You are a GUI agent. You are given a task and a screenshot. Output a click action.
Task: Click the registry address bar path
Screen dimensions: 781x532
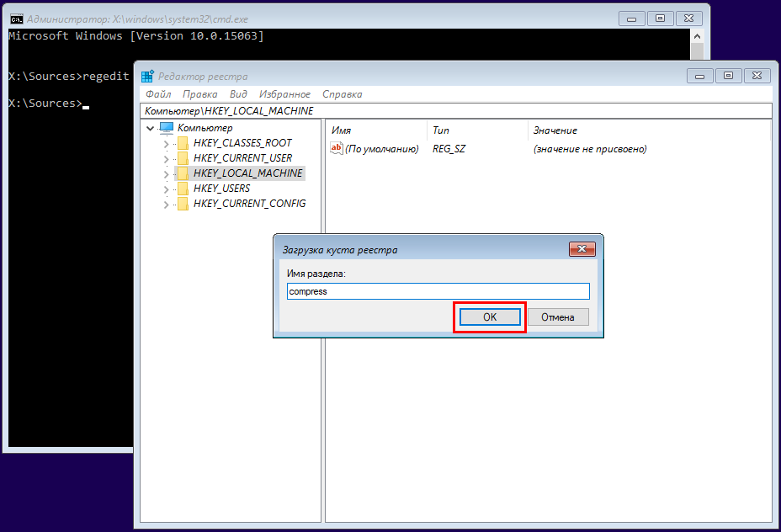[456, 110]
